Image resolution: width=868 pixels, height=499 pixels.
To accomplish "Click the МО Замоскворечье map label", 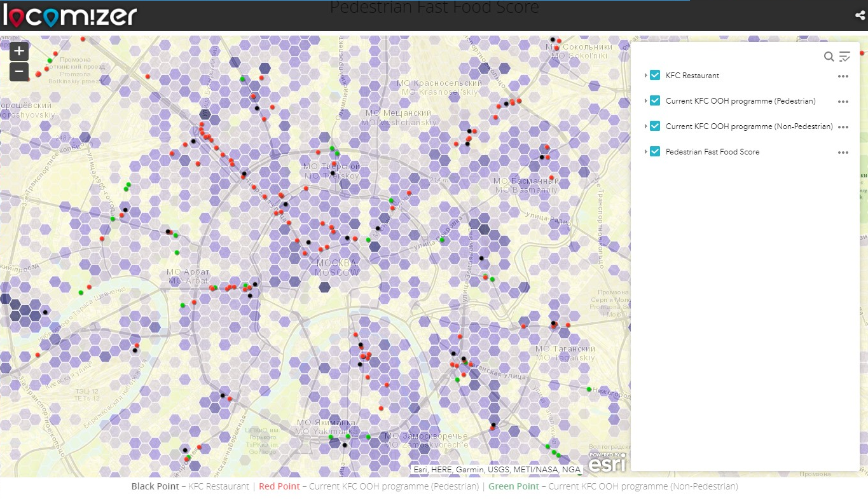I will click(426, 440).
